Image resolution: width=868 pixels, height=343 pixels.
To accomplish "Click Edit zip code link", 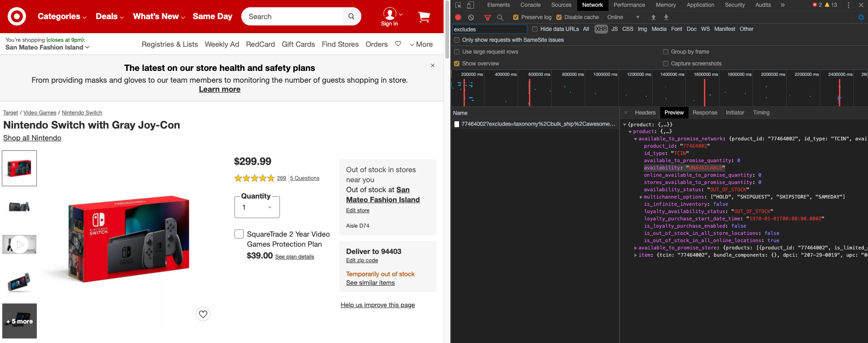I will [362, 260].
